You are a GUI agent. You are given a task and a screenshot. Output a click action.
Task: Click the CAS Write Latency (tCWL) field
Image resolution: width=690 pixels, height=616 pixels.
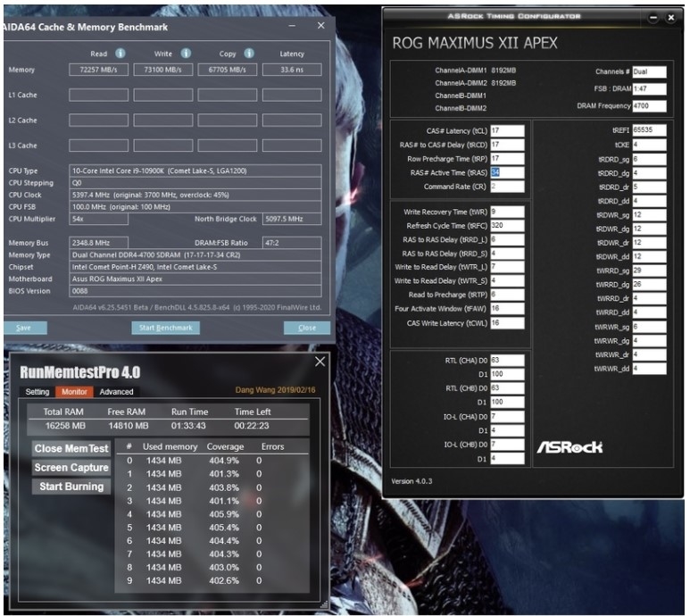coord(507,323)
